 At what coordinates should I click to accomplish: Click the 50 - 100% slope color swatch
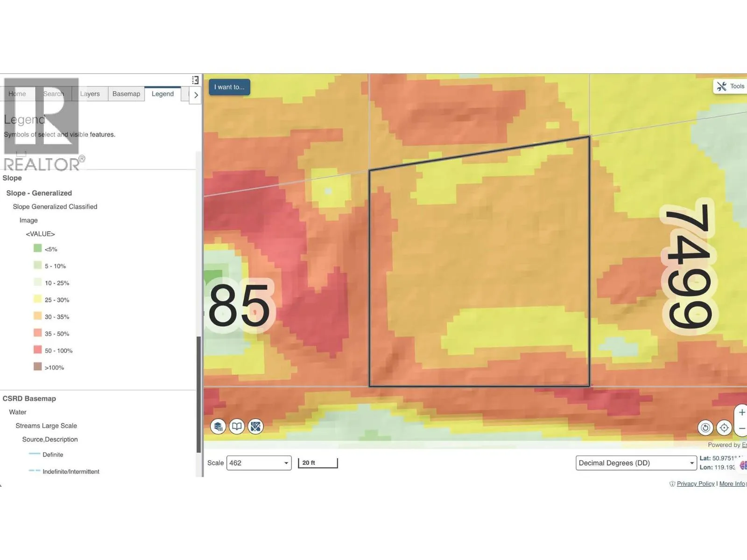38,350
